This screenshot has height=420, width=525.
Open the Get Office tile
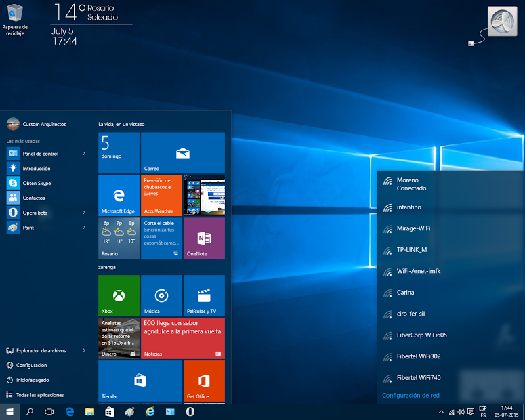(204, 381)
